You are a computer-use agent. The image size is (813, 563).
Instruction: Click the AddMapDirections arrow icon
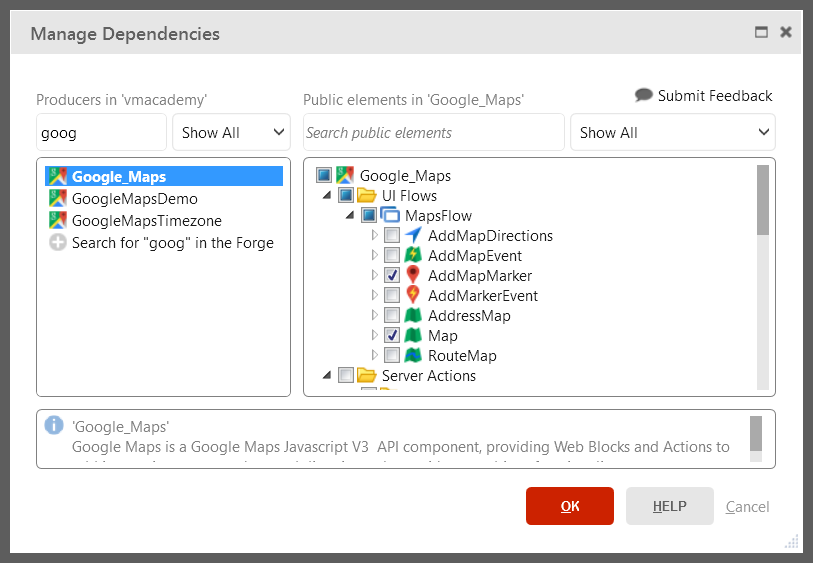pos(413,236)
